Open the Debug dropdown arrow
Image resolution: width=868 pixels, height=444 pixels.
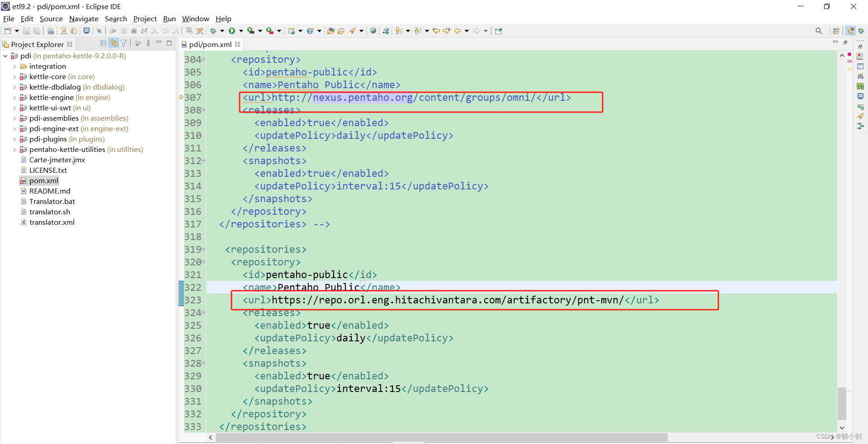(222, 31)
